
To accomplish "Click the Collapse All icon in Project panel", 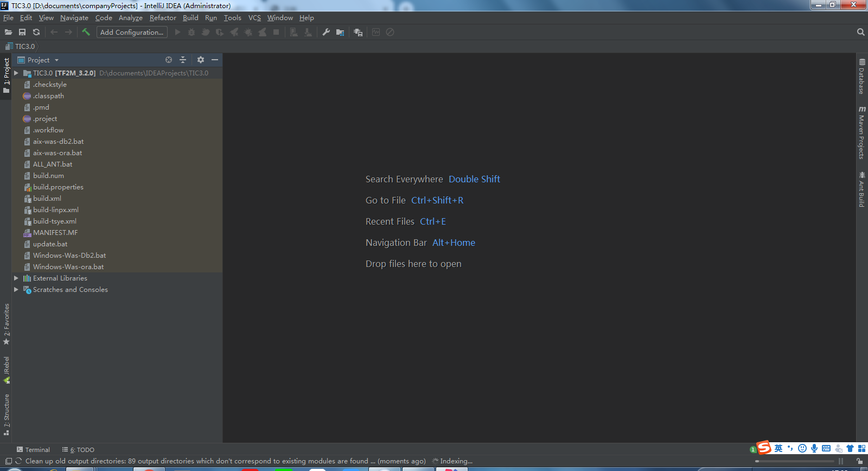I will [183, 60].
